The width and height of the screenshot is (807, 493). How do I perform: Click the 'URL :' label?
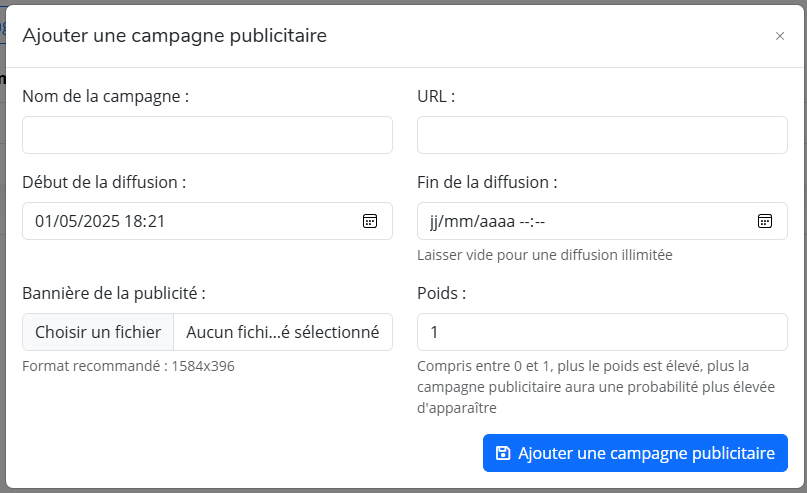pos(436,97)
